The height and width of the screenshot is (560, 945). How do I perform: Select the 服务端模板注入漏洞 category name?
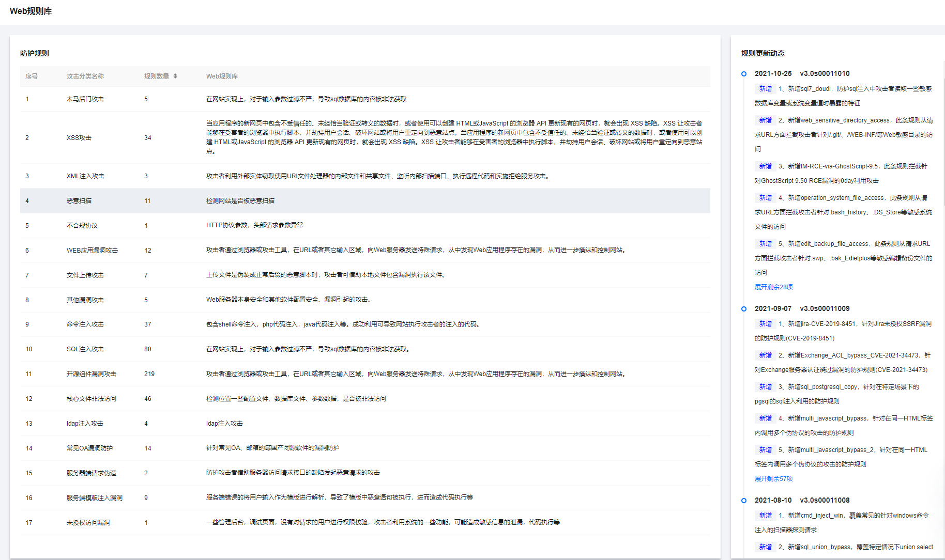(95, 498)
